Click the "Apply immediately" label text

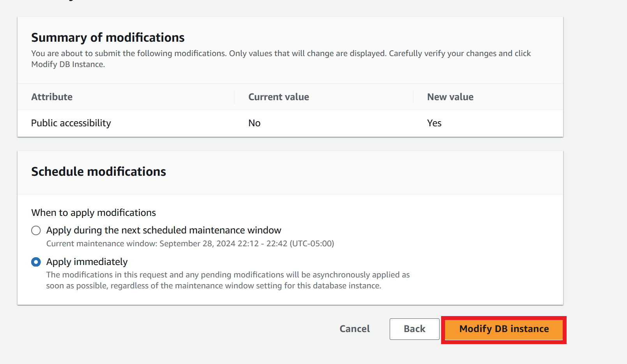[x=87, y=262]
